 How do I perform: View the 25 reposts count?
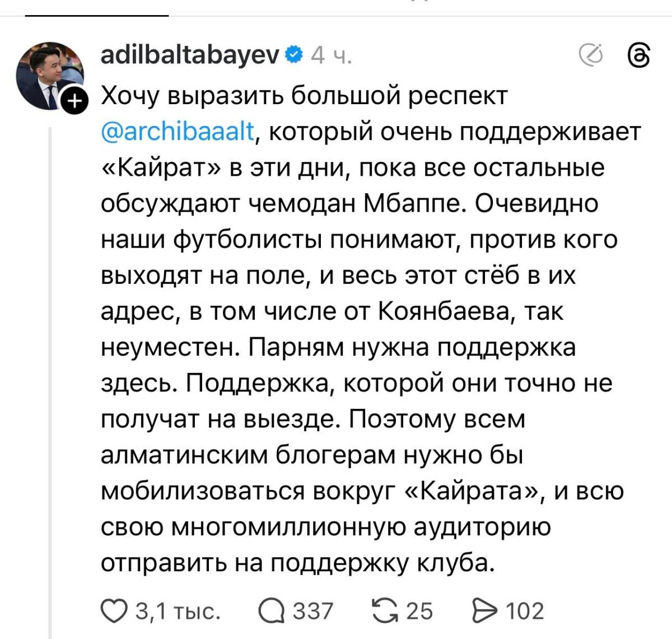point(419,611)
